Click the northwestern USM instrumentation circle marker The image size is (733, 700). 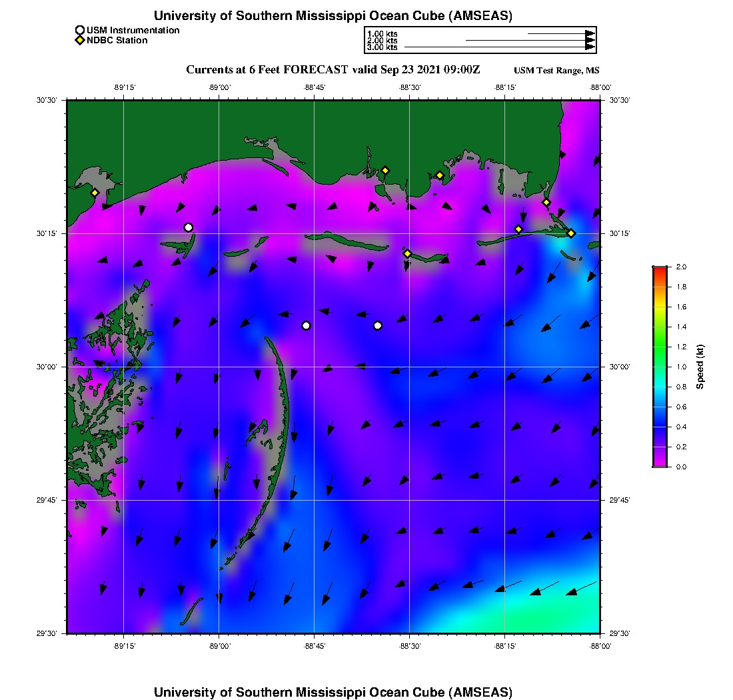tap(189, 227)
